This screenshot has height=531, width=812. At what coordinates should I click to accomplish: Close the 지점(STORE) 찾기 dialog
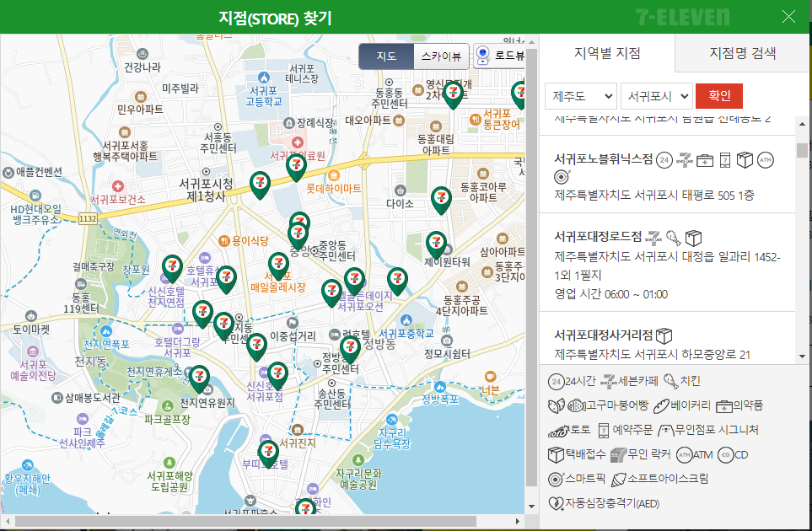[x=788, y=17]
